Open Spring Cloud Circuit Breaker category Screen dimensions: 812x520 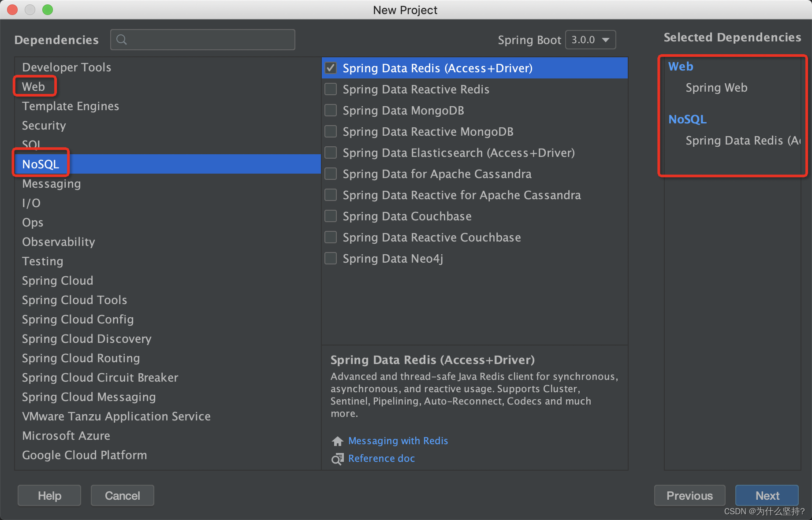point(168,378)
